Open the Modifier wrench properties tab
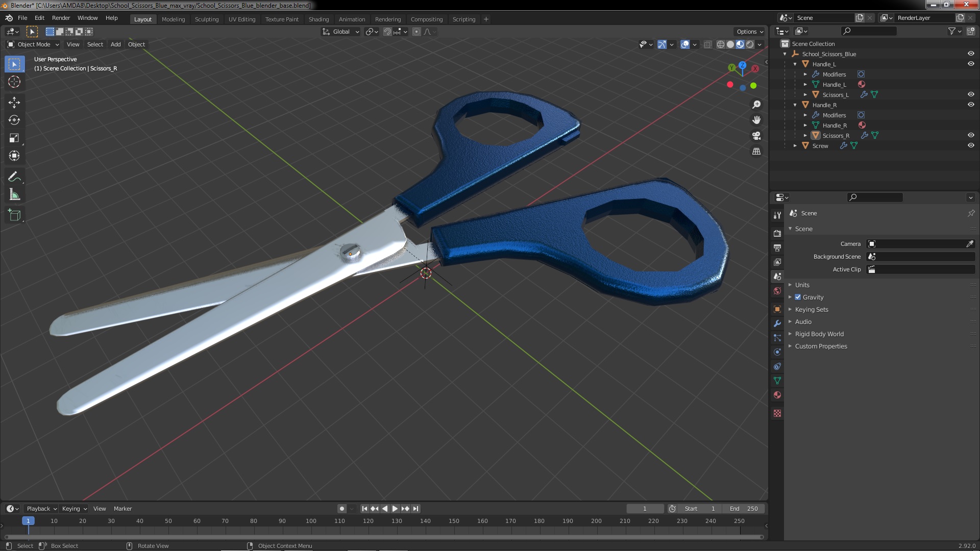Image resolution: width=980 pixels, height=551 pixels. click(x=777, y=323)
